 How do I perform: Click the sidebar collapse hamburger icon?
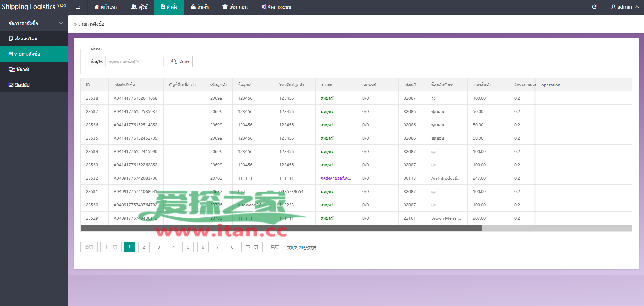[x=78, y=7]
